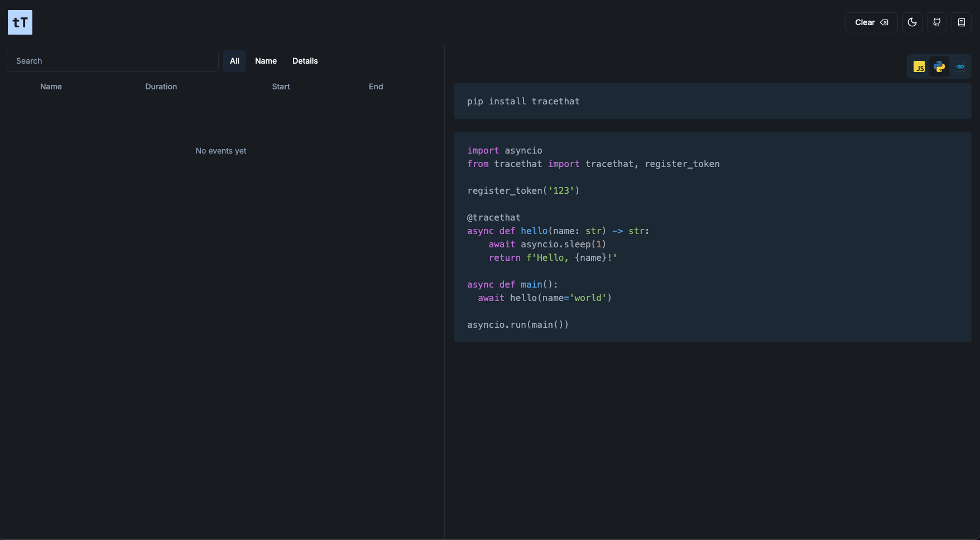
Task: Open the GitHub repository link
Action: pos(937,22)
